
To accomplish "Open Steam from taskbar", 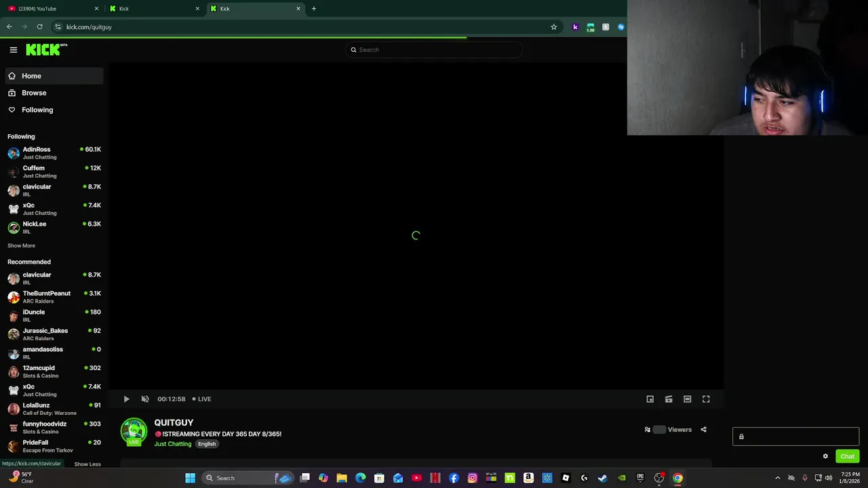I will point(603,478).
